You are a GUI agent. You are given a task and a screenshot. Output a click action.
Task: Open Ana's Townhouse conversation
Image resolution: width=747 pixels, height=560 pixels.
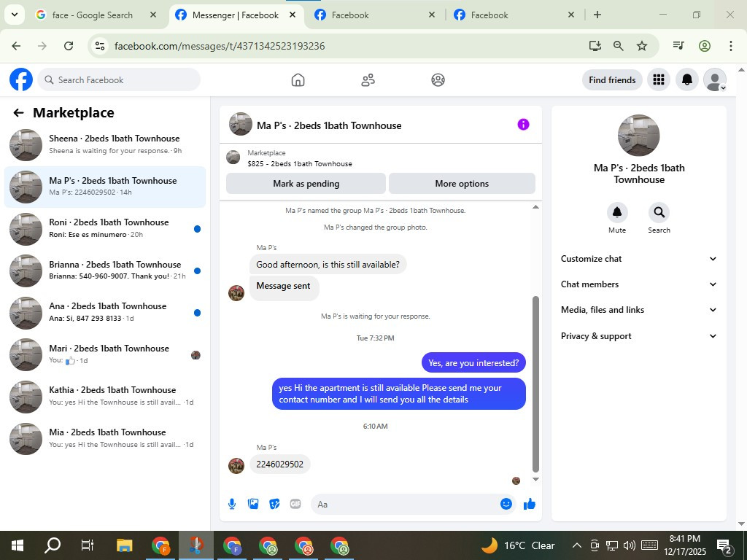(105, 312)
